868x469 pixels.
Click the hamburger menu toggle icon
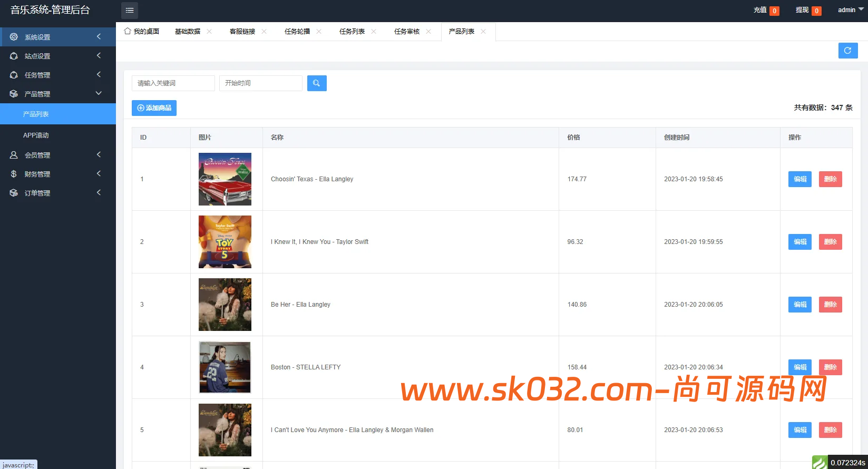point(130,11)
